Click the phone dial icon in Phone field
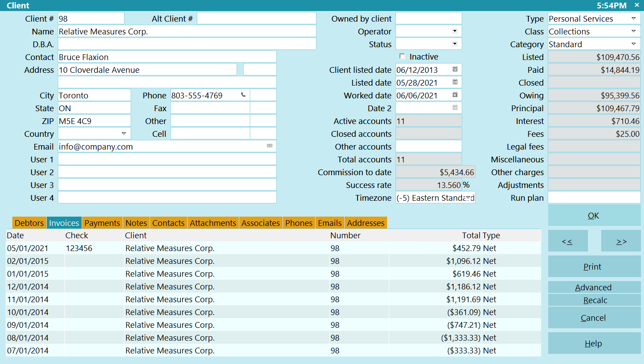Viewport: 644px width, 364px height. (243, 95)
